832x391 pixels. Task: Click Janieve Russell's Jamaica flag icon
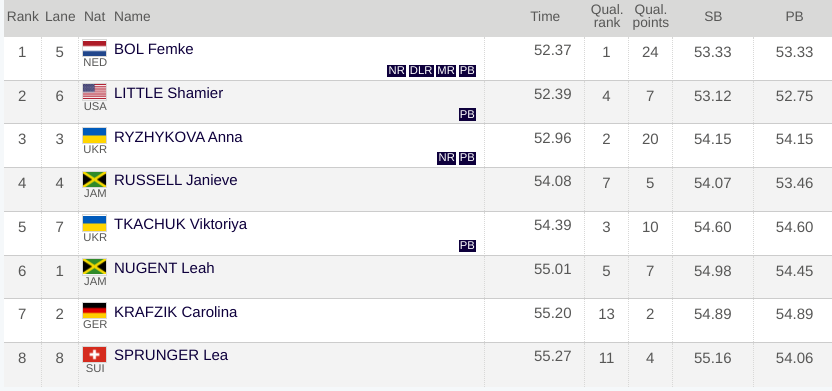coord(94,179)
